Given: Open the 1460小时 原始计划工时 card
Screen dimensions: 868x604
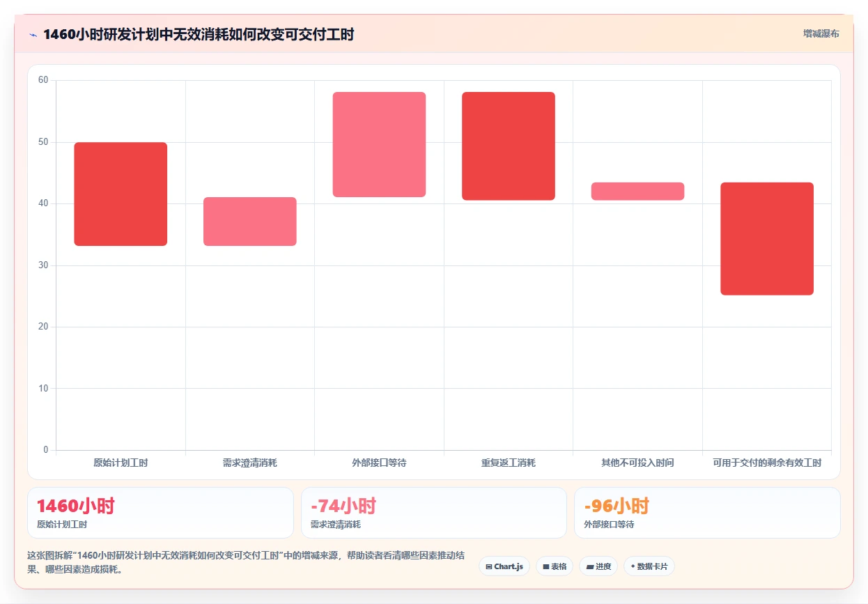Looking at the screenshot, I should pos(160,513).
